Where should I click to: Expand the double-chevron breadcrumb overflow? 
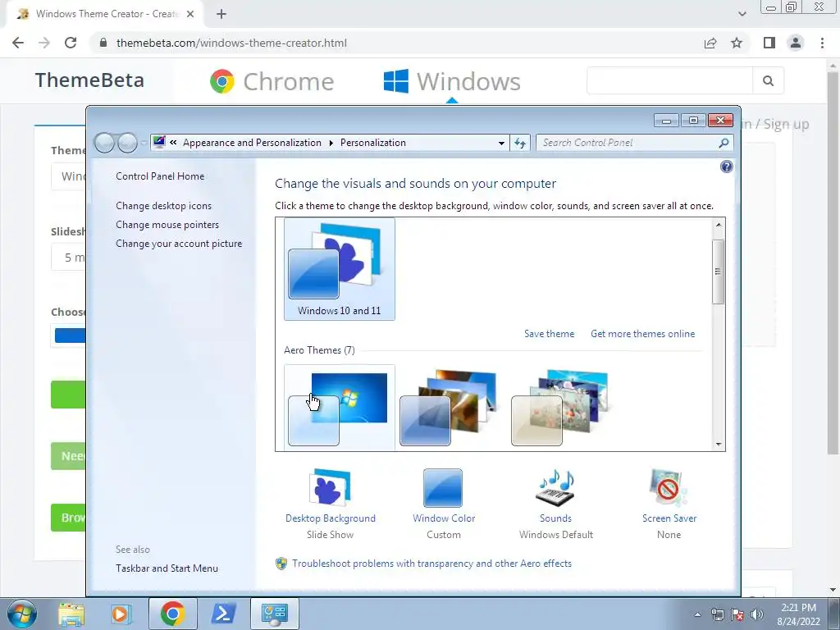174,143
